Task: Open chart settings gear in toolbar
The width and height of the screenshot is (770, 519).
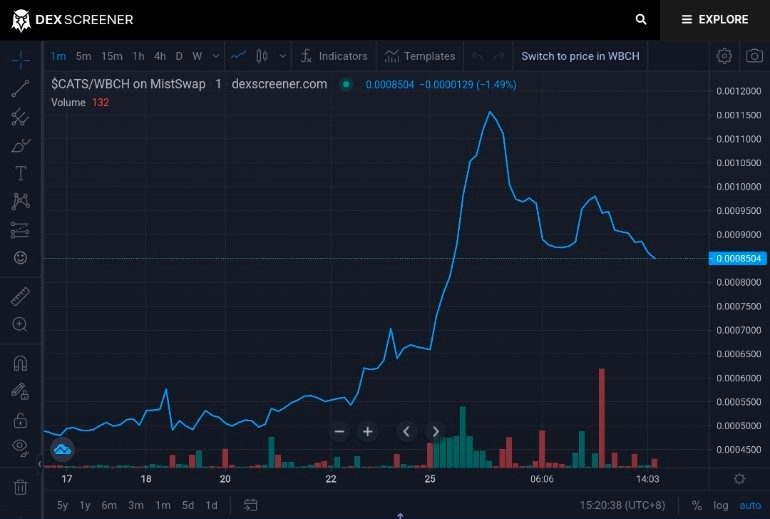Action: (724, 56)
